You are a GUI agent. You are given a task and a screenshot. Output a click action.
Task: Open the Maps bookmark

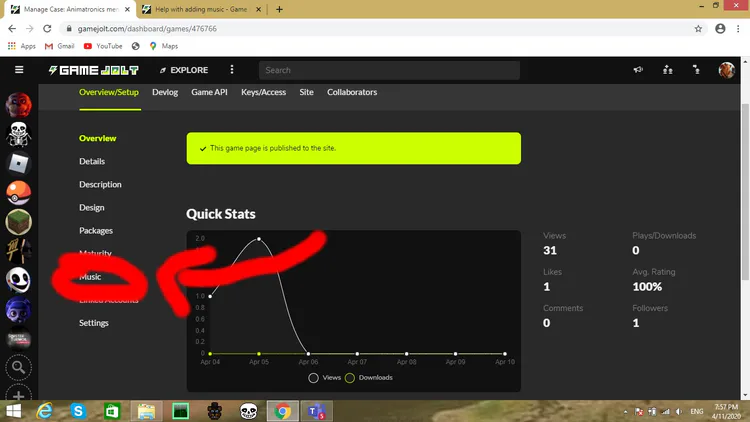click(164, 46)
